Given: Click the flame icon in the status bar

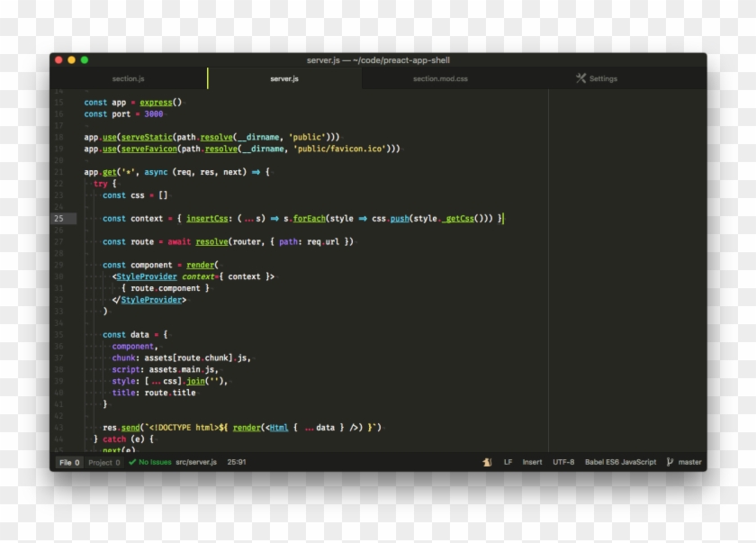Looking at the screenshot, I should coord(487,461).
